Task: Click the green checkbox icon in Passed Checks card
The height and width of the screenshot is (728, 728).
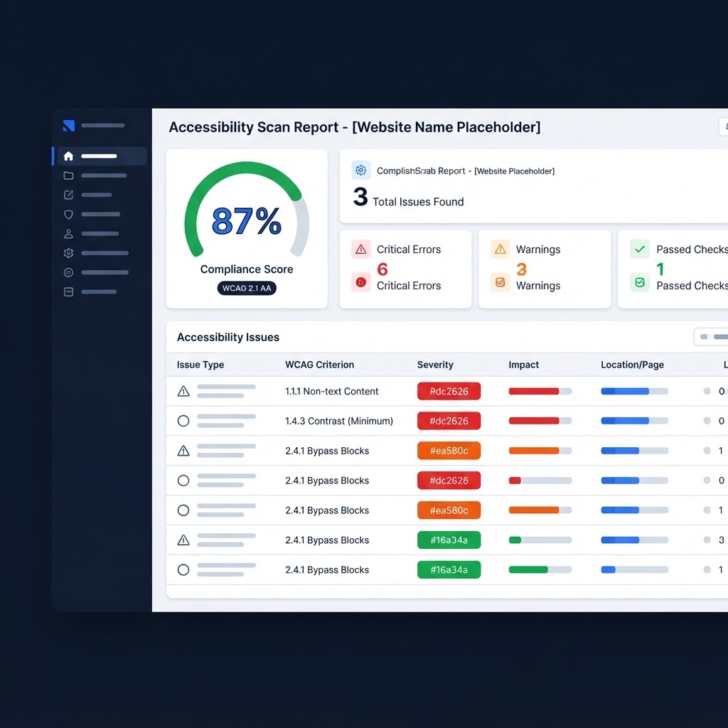Action: click(x=639, y=282)
